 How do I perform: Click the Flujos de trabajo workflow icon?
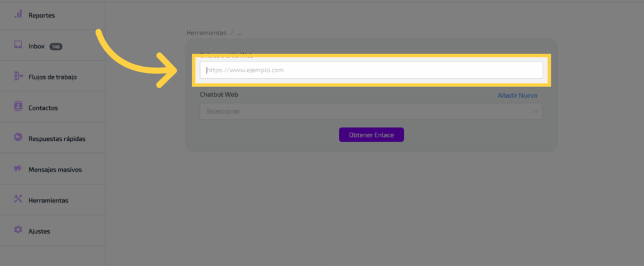point(18,76)
